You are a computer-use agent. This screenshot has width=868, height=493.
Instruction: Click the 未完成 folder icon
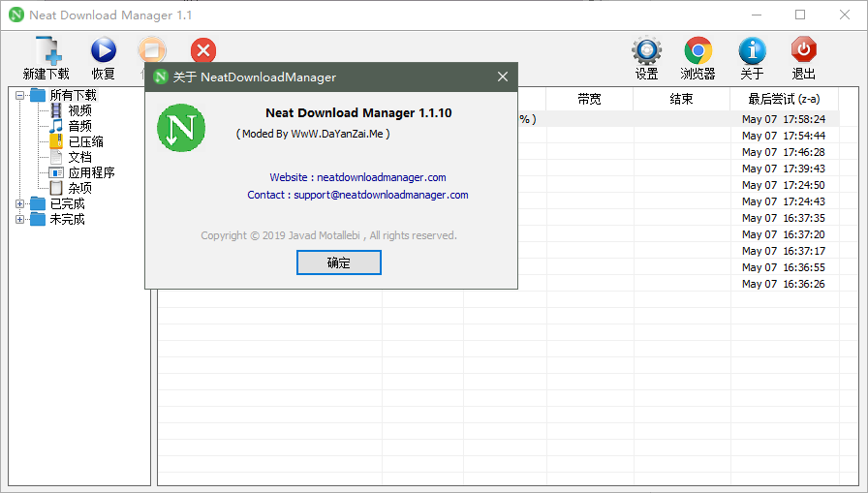click(38, 219)
